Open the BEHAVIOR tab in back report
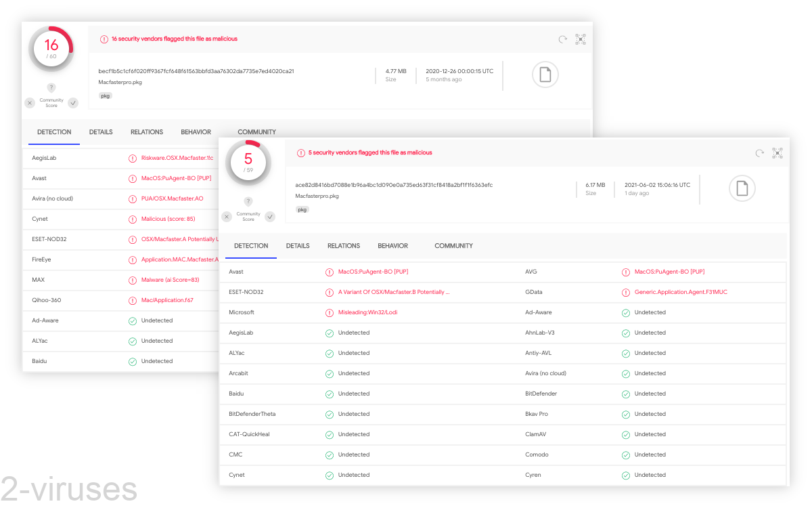The height and width of the screenshot is (508, 812). 196,132
